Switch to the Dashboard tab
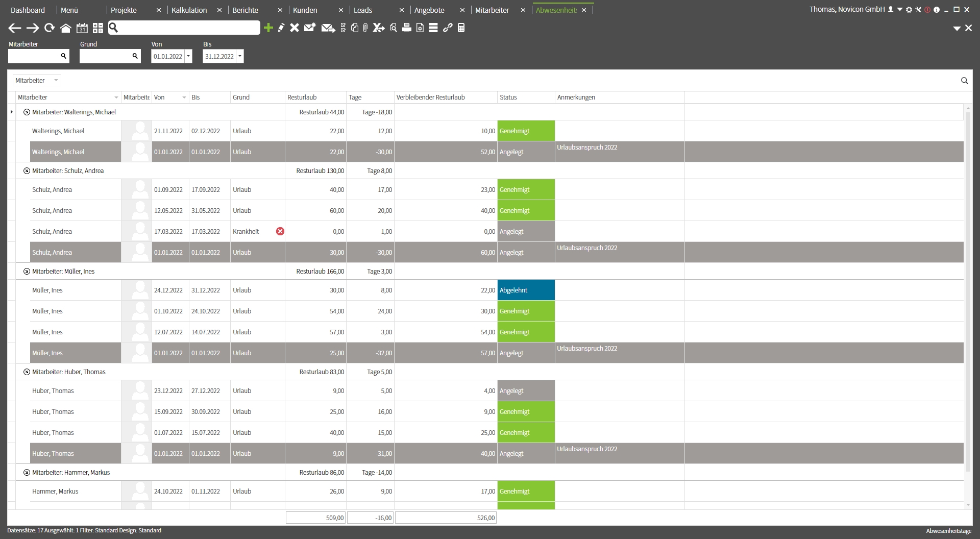Viewport: 980px width, 539px height. pyautogui.click(x=28, y=10)
